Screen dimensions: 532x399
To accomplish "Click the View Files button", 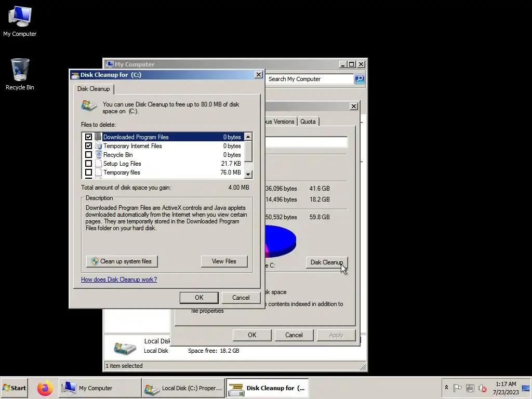I will click(224, 261).
